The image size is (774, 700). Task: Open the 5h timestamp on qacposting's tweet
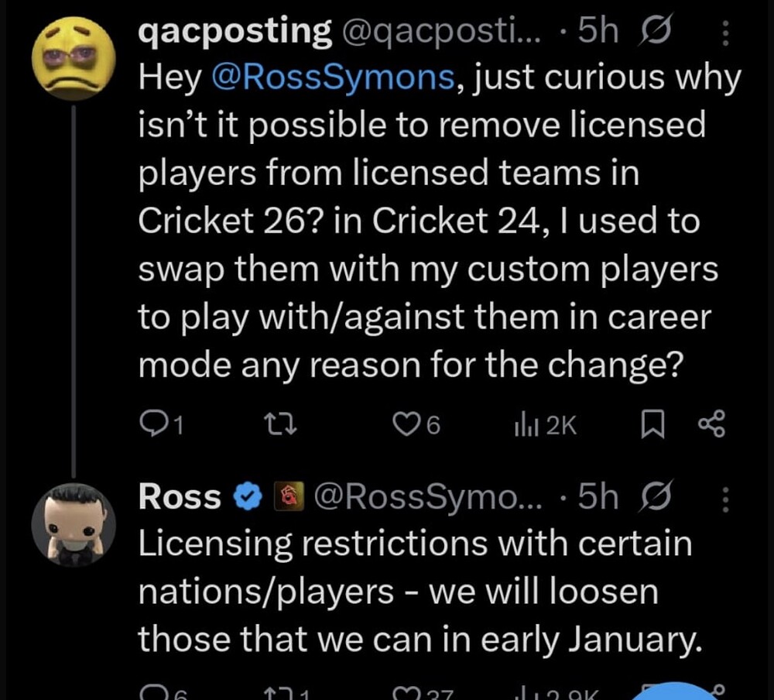point(598,32)
